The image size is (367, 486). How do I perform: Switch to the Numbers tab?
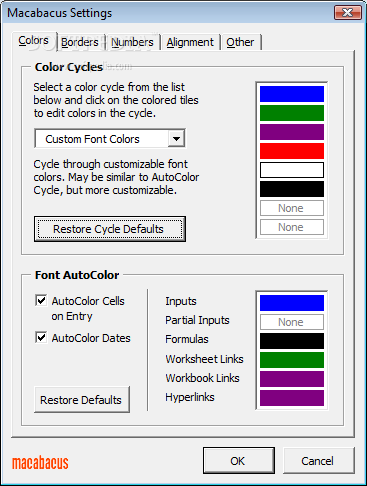132,42
